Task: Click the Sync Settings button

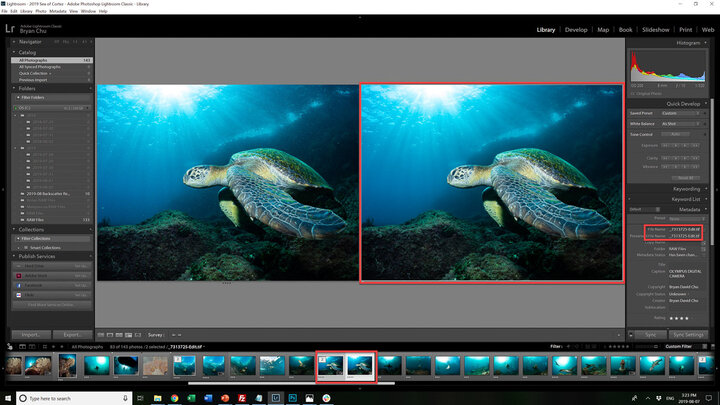Action: tap(688, 334)
